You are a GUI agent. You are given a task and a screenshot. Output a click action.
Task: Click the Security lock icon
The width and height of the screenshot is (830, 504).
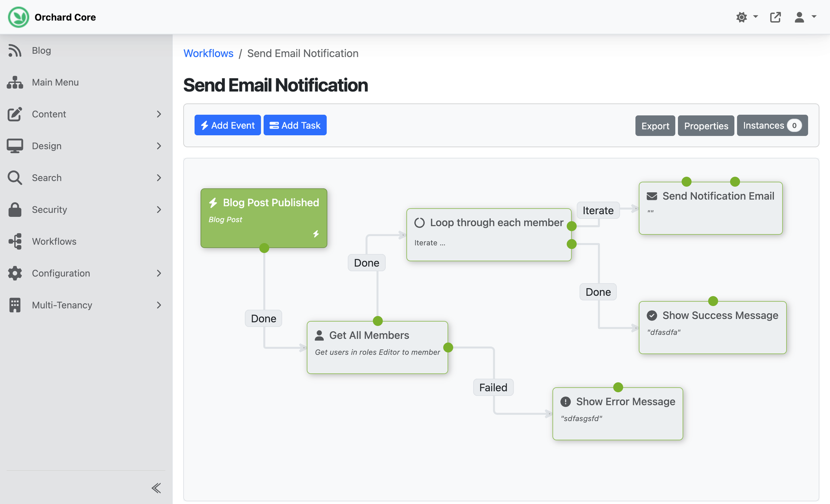click(x=15, y=209)
